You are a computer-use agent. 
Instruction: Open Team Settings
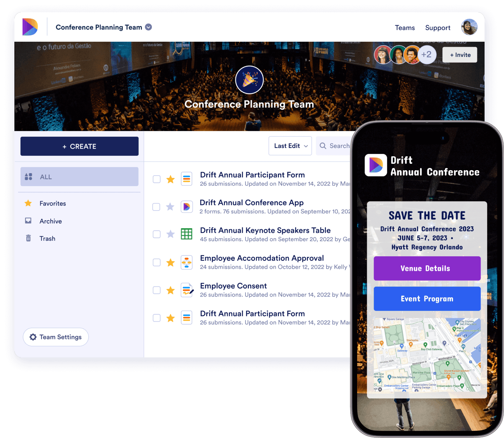tap(56, 337)
